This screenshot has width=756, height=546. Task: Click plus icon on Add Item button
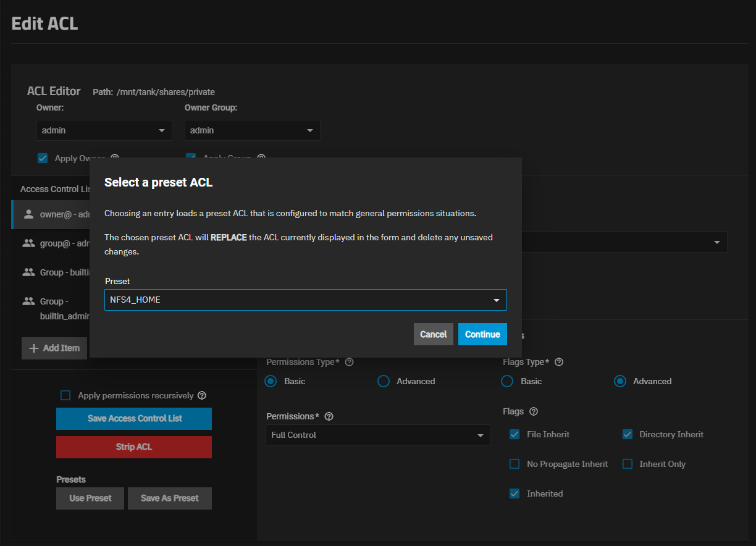click(34, 348)
